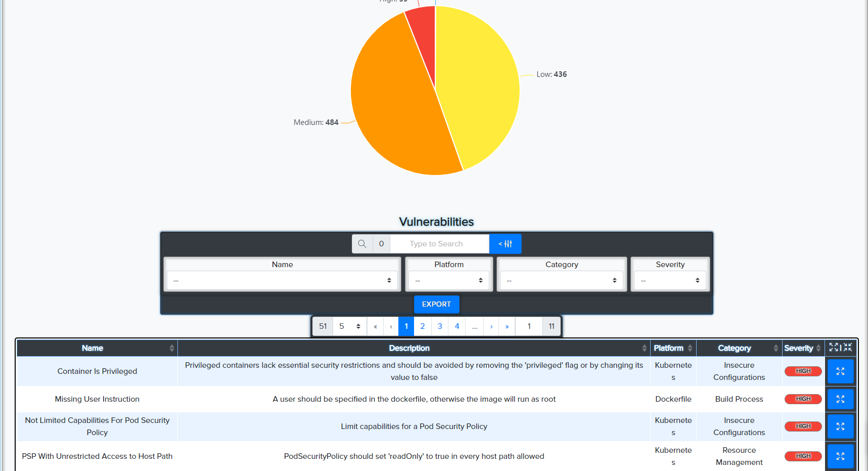Click the Low: 436 chart label
The image size is (868, 471).
pos(552,74)
